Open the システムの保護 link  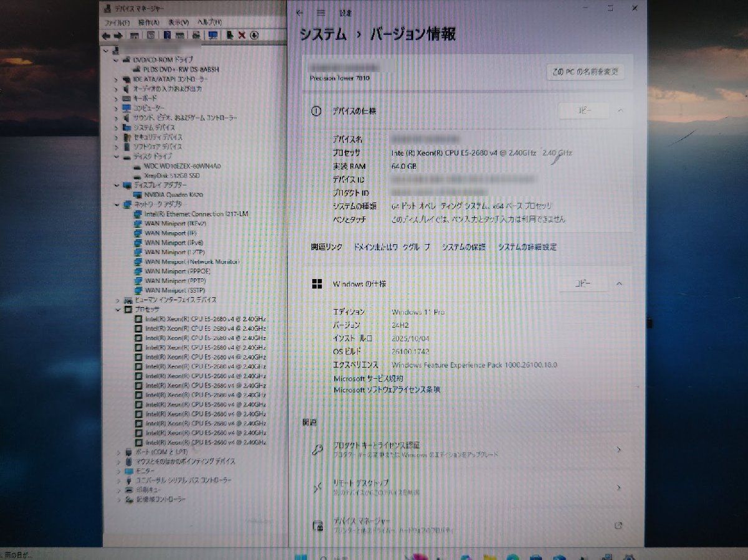[463, 247]
